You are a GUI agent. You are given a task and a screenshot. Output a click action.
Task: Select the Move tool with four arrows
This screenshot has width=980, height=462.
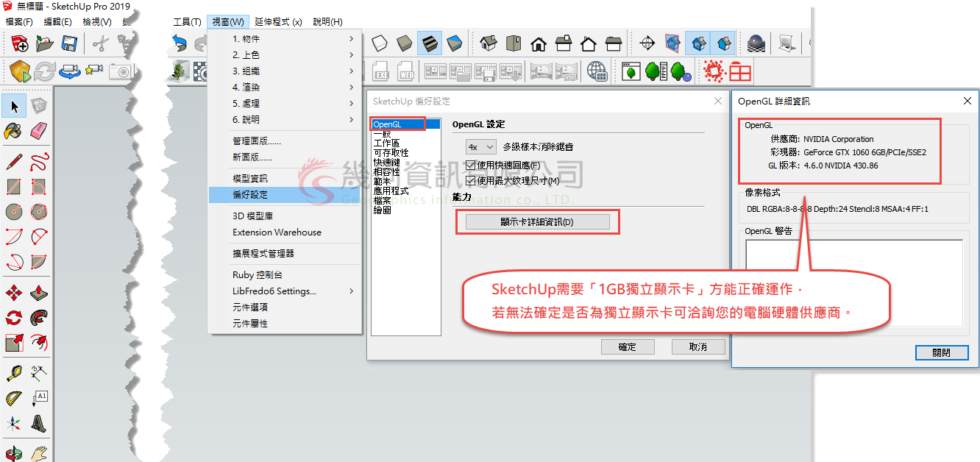(13, 294)
